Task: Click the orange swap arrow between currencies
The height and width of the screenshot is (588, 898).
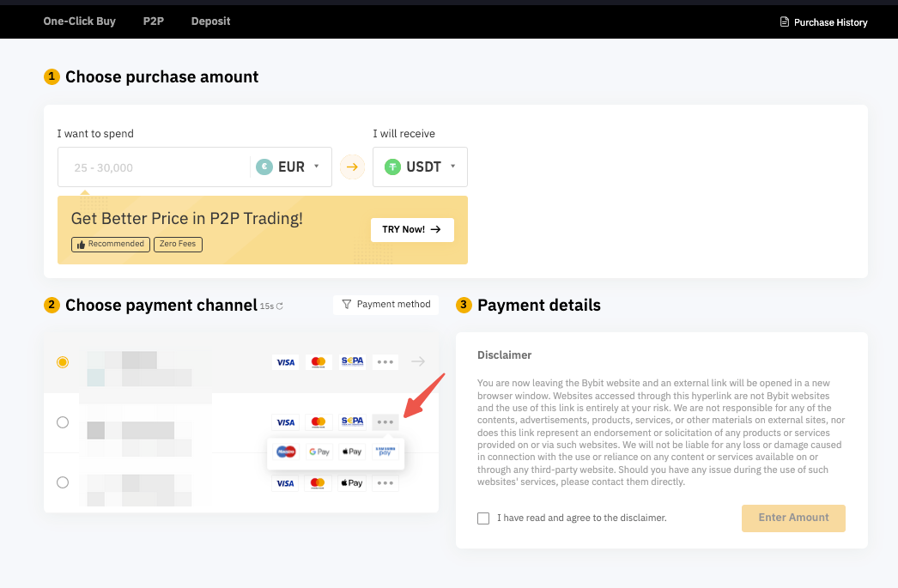Action: (352, 167)
